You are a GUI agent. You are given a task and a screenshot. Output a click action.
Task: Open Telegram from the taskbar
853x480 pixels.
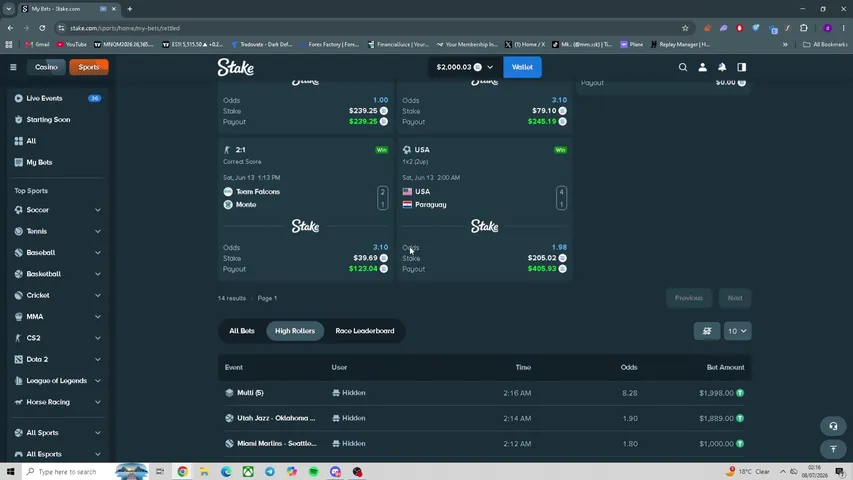(x=270, y=471)
